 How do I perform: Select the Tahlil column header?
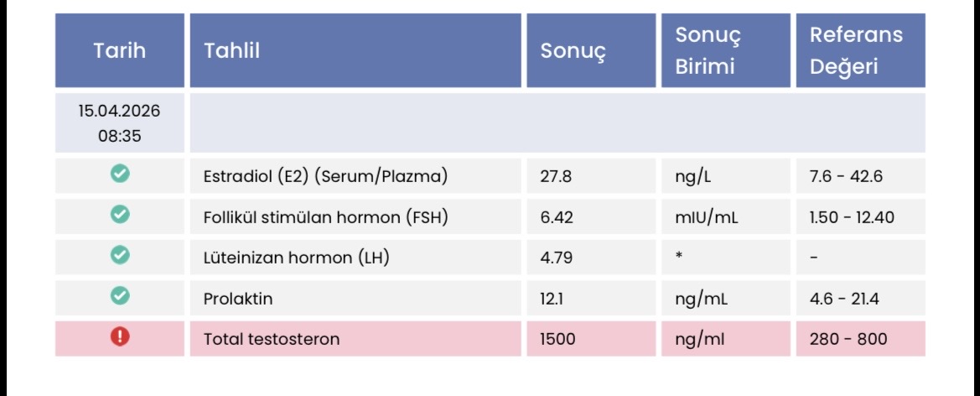(x=232, y=50)
